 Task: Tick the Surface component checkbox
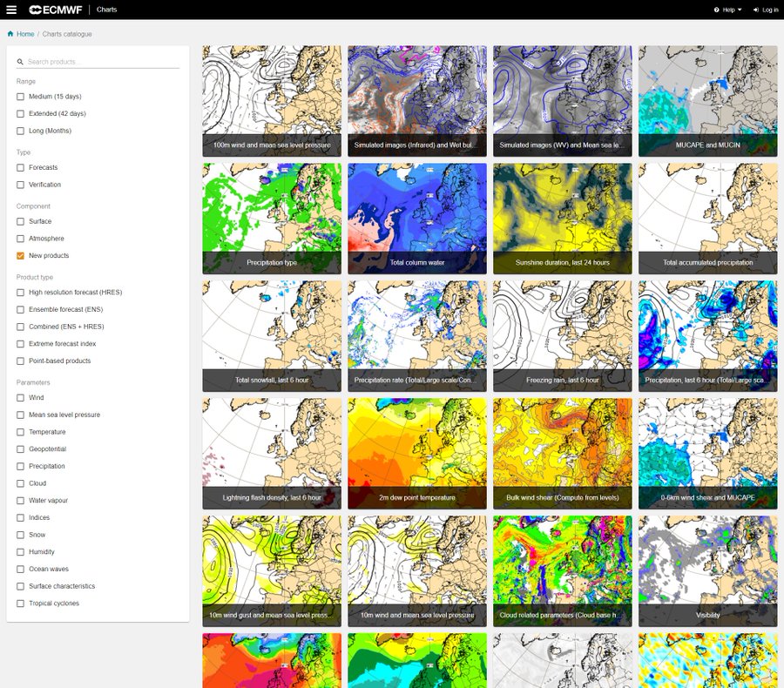click(x=21, y=221)
